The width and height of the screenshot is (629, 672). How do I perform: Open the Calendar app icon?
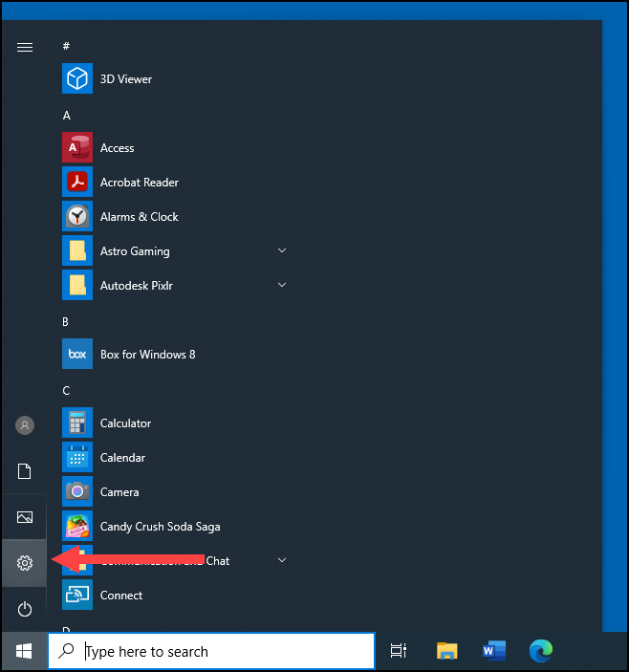(x=77, y=457)
